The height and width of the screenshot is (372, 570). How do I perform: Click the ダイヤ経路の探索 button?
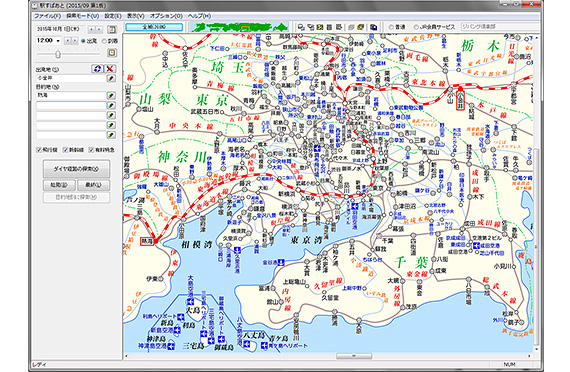76,169
